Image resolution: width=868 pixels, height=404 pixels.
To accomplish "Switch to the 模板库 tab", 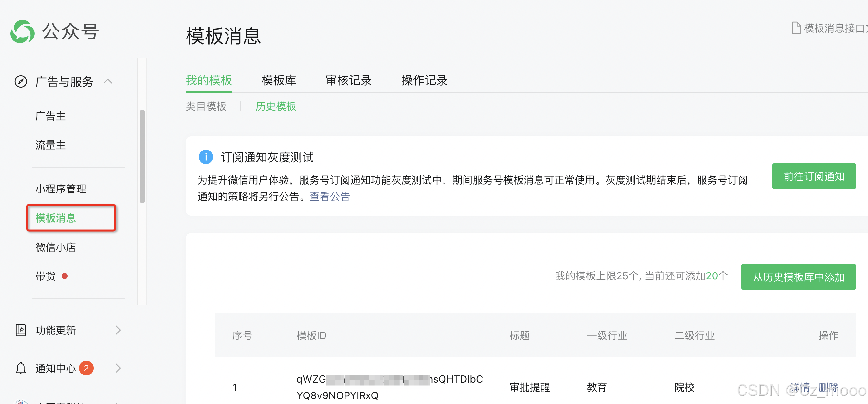I will [x=279, y=80].
